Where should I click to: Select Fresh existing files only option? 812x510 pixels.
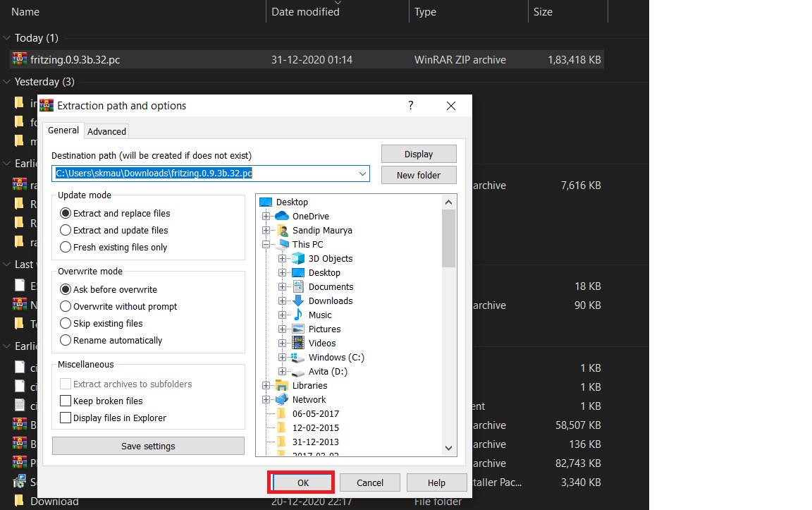click(x=113, y=247)
